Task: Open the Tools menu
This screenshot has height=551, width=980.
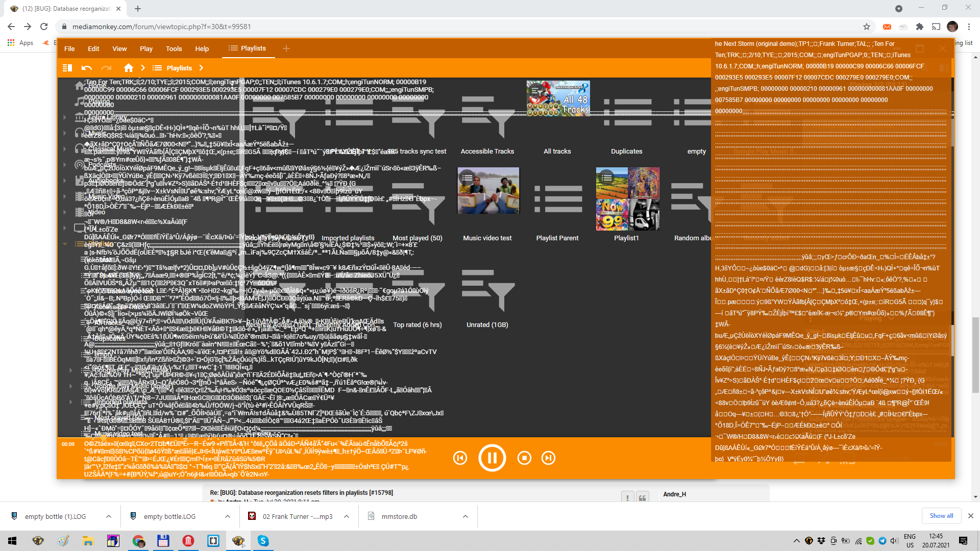Action: click(x=174, y=49)
